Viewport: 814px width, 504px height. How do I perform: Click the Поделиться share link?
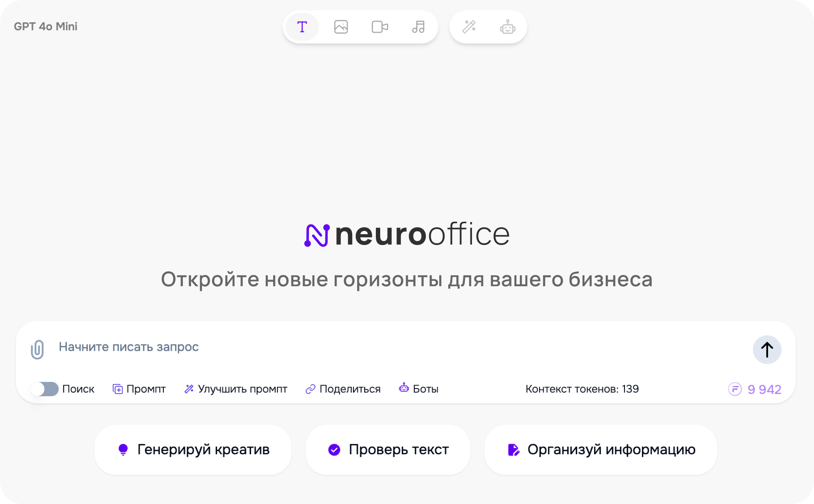click(343, 389)
